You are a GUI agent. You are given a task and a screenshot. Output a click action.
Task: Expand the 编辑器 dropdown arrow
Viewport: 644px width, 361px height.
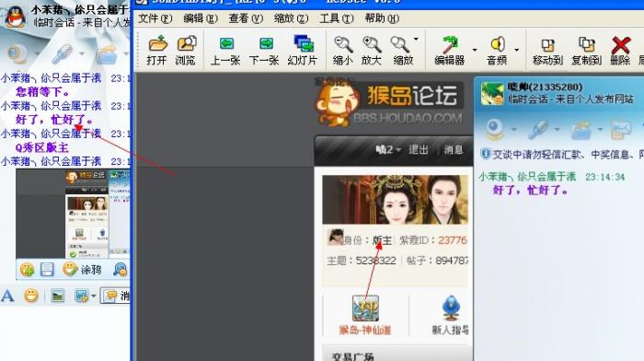(475, 50)
